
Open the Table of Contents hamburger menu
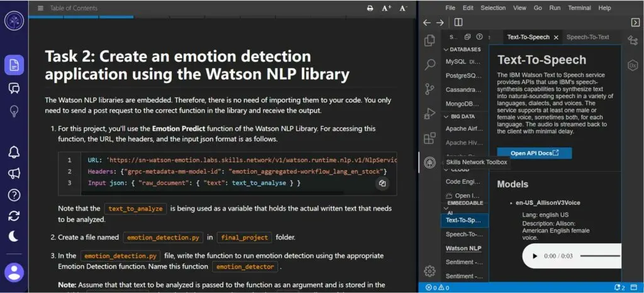tap(40, 8)
